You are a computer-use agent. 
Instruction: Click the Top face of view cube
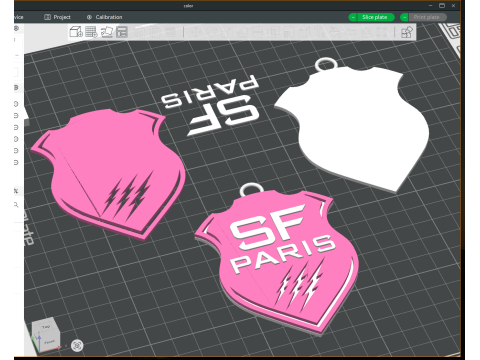(46, 327)
